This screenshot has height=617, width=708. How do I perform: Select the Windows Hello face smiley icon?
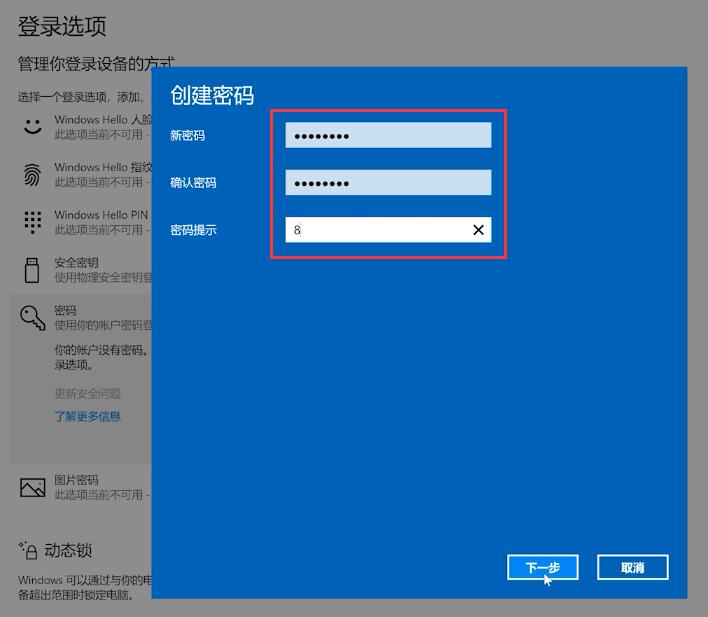33,127
